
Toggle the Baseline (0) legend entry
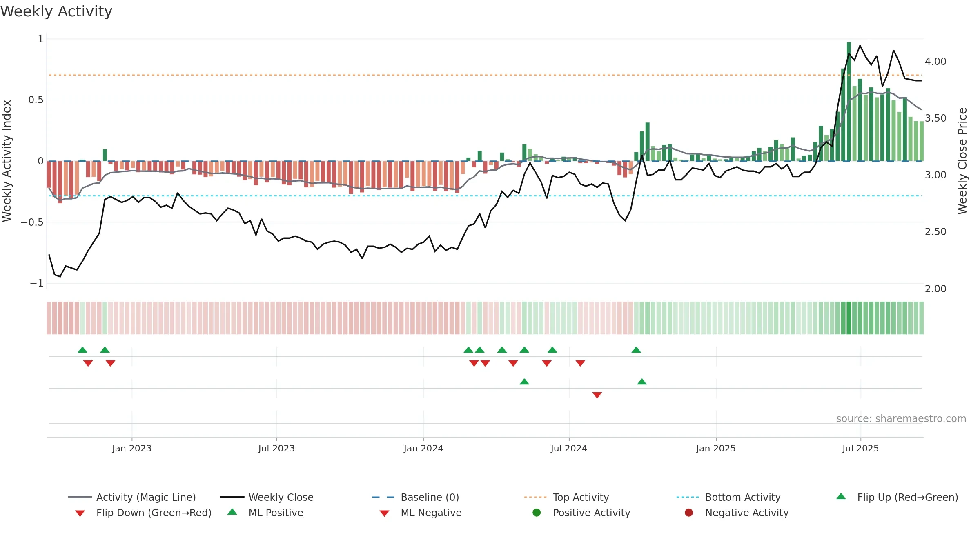pos(416,497)
